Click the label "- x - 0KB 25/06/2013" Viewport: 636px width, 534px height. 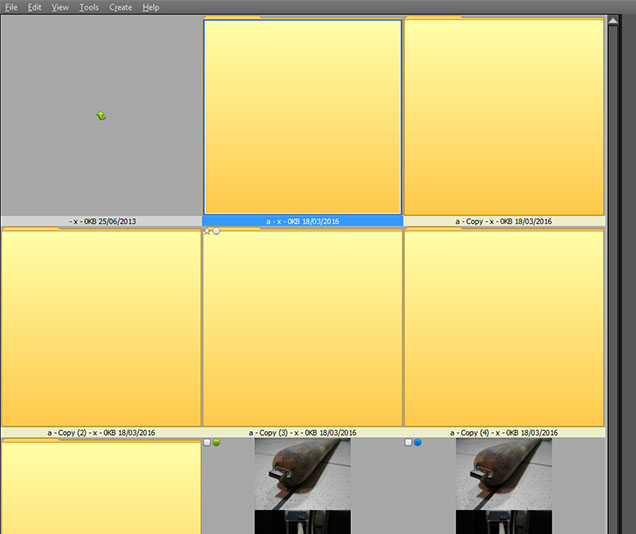[x=103, y=221]
